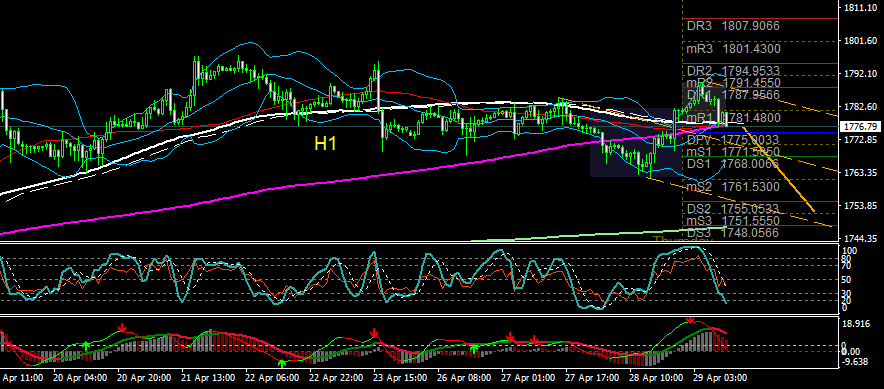This screenshot has height=389, width=884.
Task: Select the mR3 1801.4300 pivot label
Action: (x=733, y=49)
